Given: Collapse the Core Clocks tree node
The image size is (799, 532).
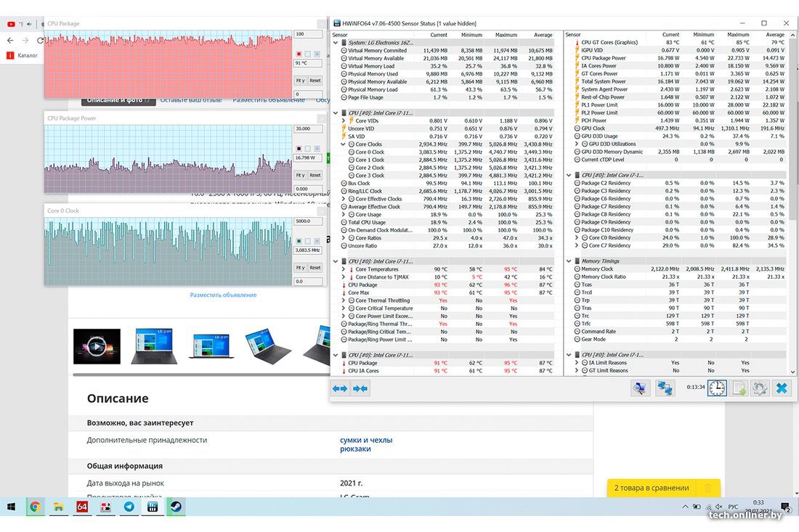Looking at the screenshot, I should tap(344, 144).
